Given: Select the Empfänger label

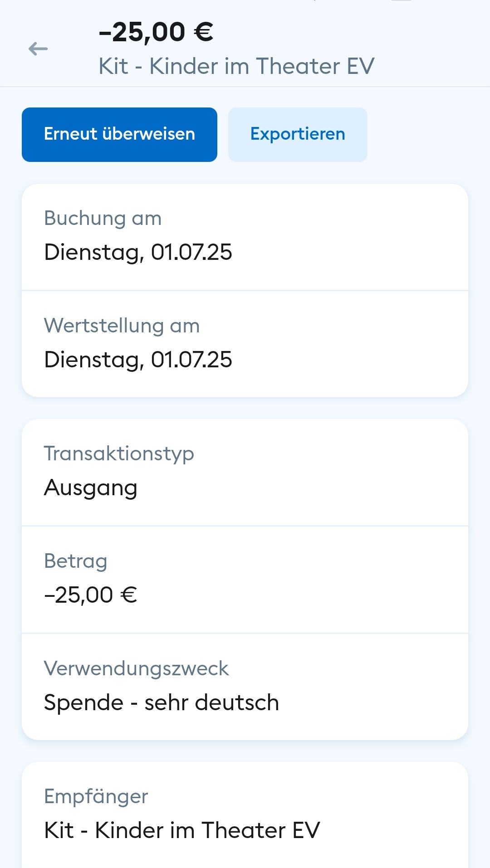Looking at the screenshot, I should pyautogui.click(x=96, y=796).
